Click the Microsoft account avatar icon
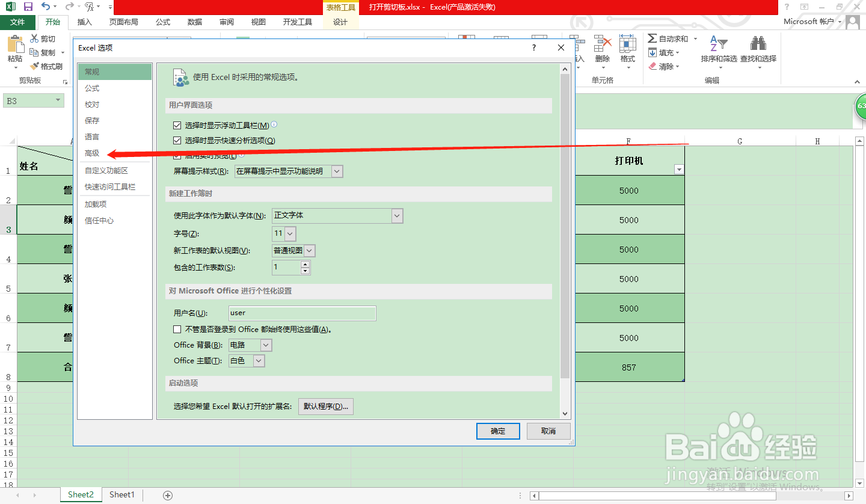 pos(852,22)
